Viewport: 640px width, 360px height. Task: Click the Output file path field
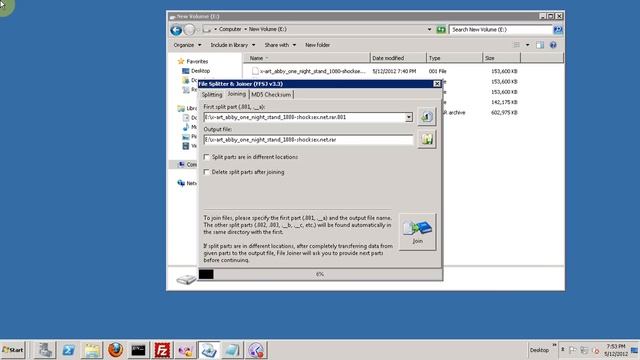pos(308,140)
